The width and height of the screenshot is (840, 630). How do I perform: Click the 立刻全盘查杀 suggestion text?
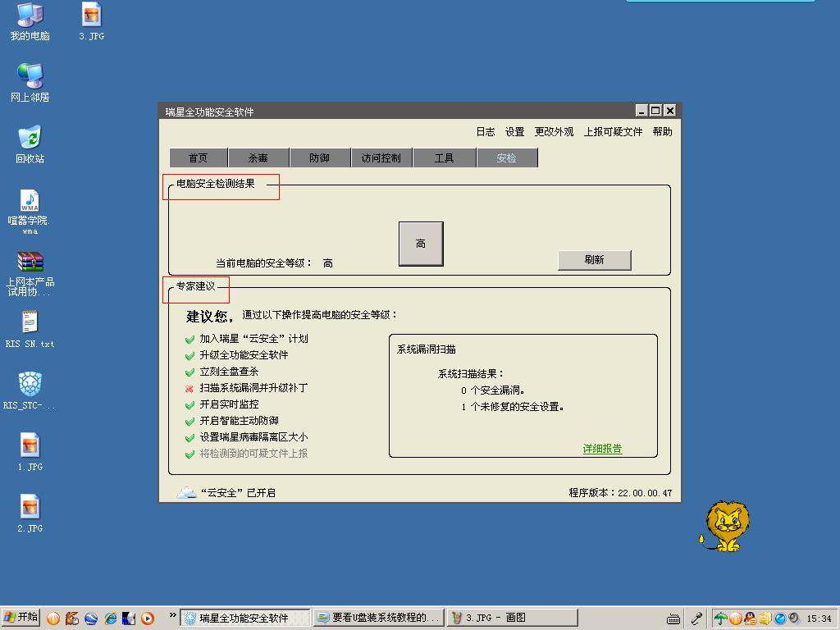pyautogui.click(x=229, y=372)
